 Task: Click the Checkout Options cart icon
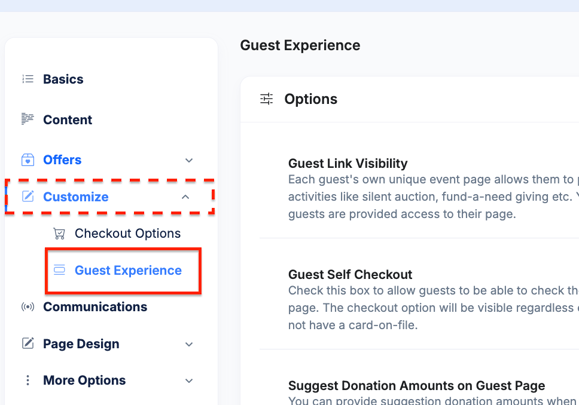coord(59,233)
